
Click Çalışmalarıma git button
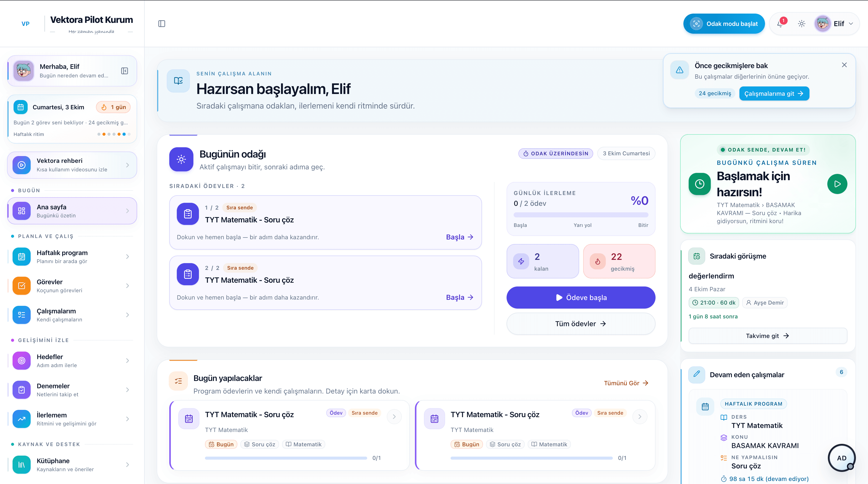(x=774, y=93)
